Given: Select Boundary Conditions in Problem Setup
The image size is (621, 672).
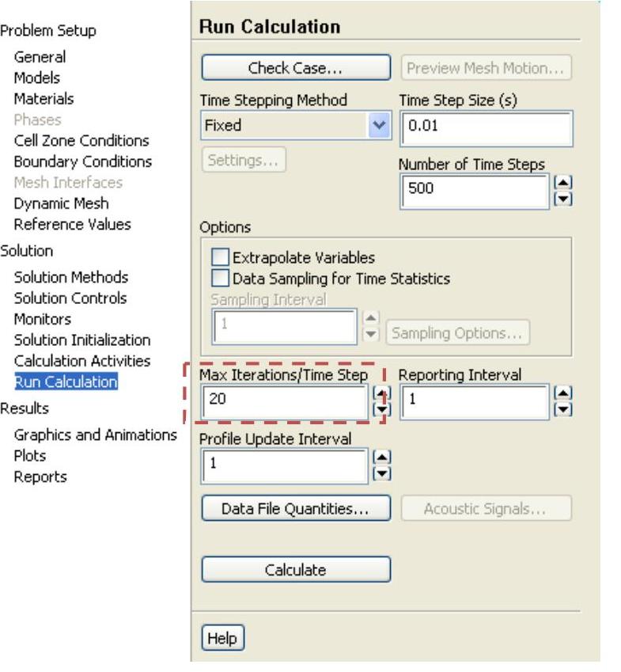Looking at the screenshot, I should coord(82,161).
